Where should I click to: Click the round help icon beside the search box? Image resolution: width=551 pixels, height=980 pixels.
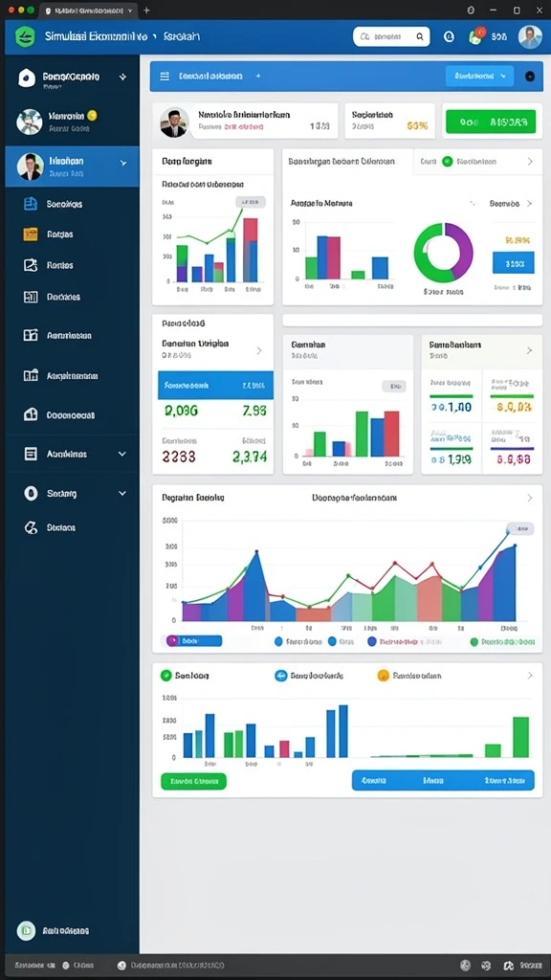click(449, 36)
